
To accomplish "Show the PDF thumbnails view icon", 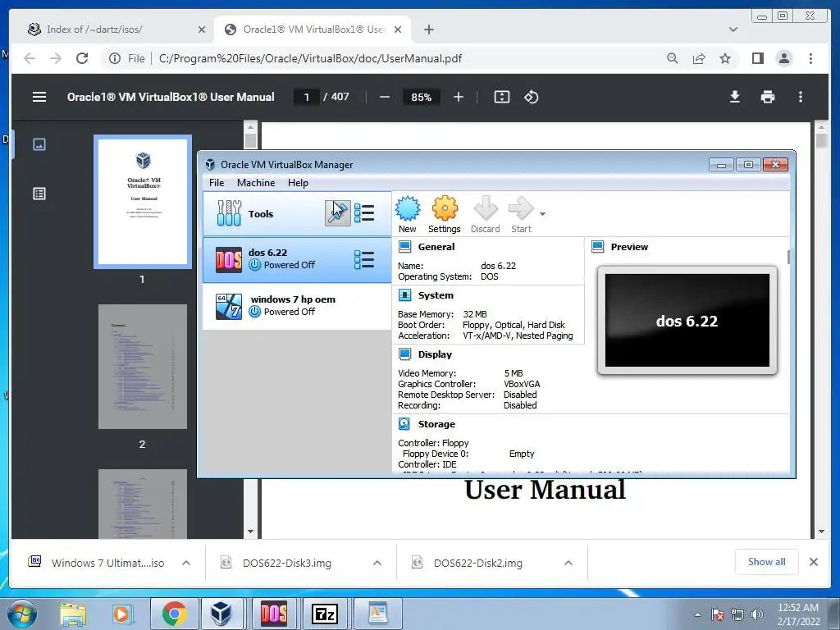I will (x=39, y=144).
